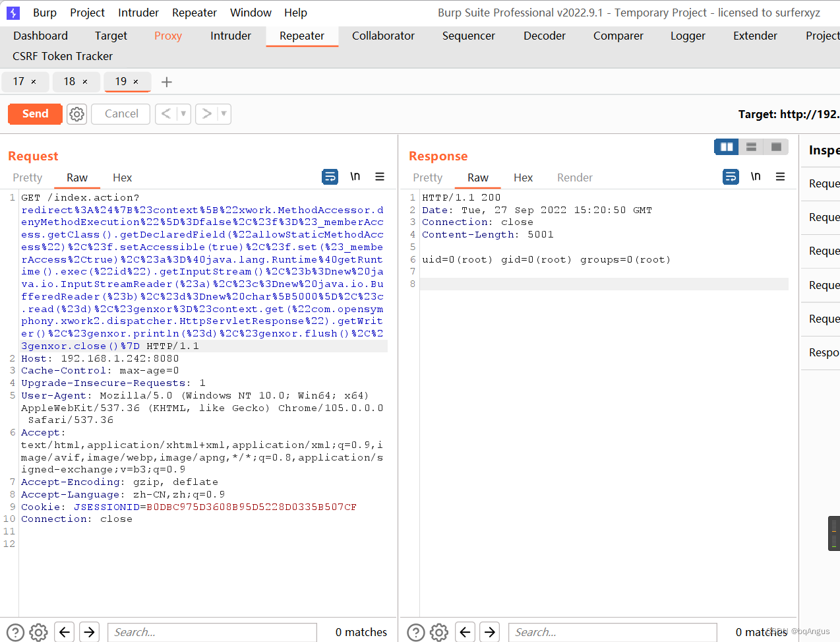The height and width of the screenshot is (642, 840).
Task: Open Request editor hamburger menu
Action: 380,176
